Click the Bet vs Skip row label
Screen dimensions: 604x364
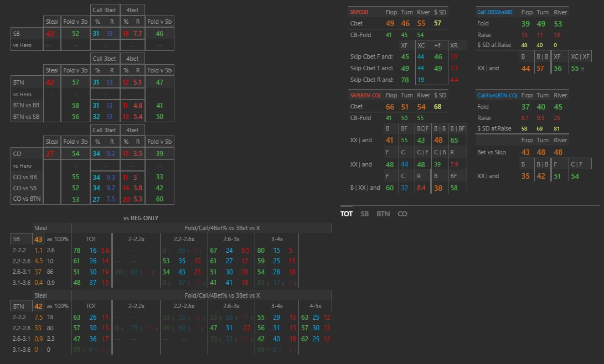tap(492, 152)
